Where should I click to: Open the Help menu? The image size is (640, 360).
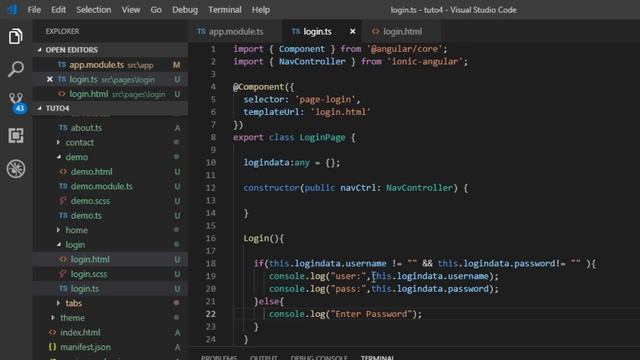coord(261,10)
